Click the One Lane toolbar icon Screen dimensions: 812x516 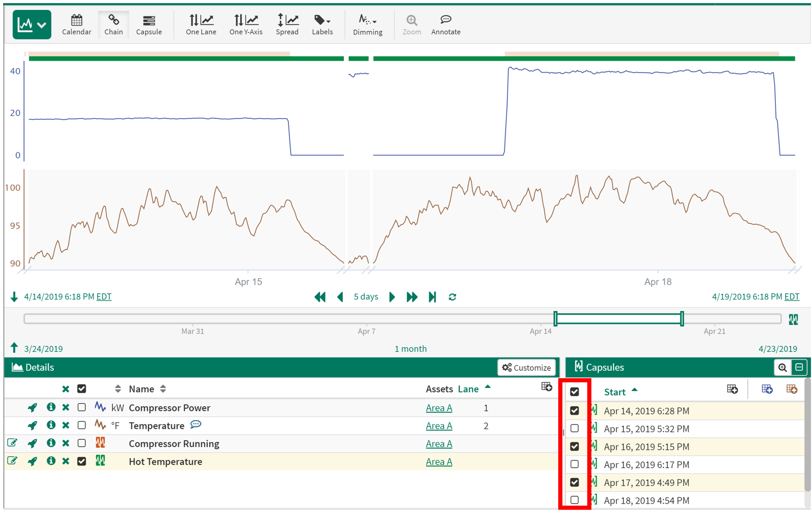pos(201,24)
